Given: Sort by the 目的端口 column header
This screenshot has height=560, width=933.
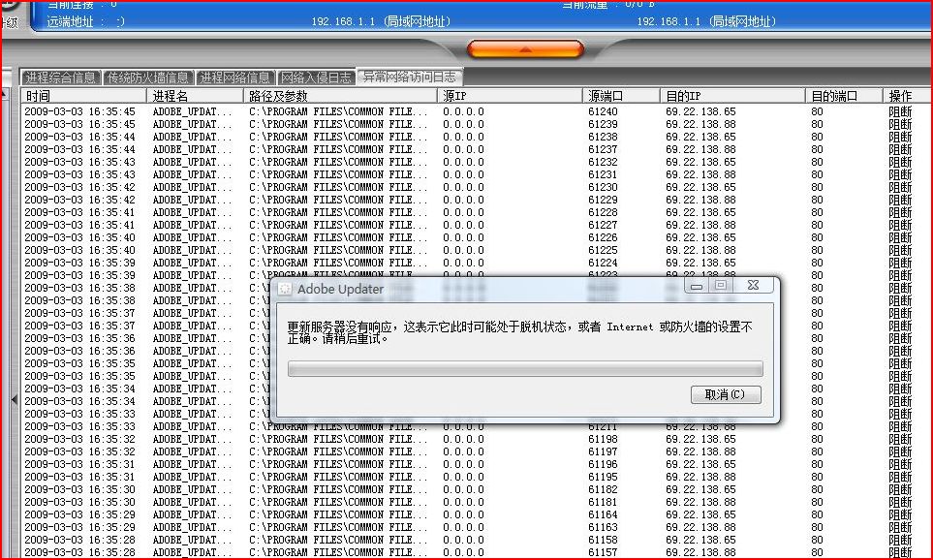Looking at the screenshot, I should click(844, 96).
